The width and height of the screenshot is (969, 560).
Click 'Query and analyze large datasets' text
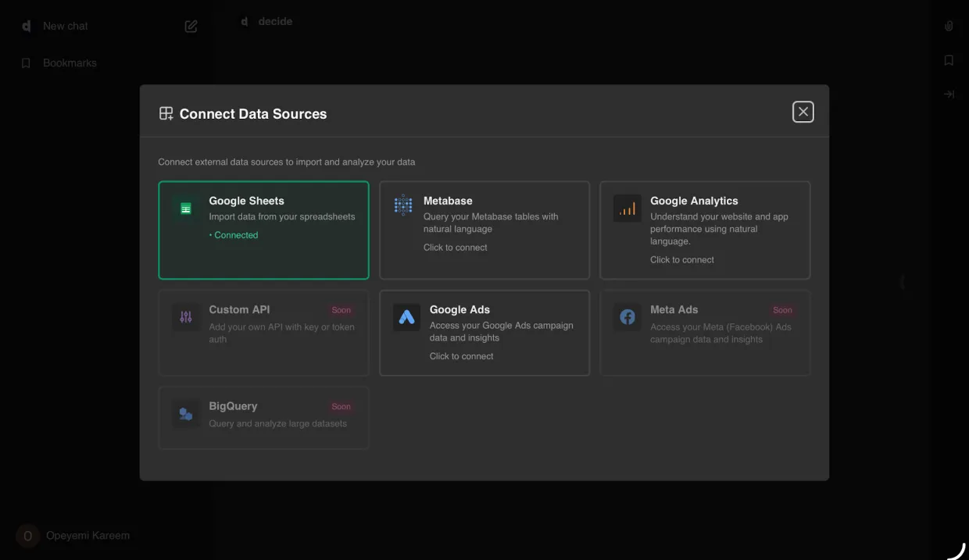tap(277, 424)
